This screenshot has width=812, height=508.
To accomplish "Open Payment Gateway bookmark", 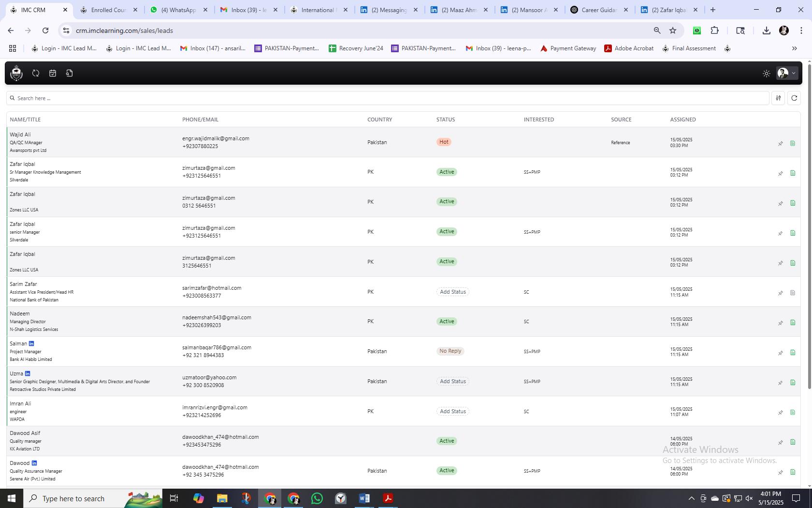I will (x=568, y=48).
